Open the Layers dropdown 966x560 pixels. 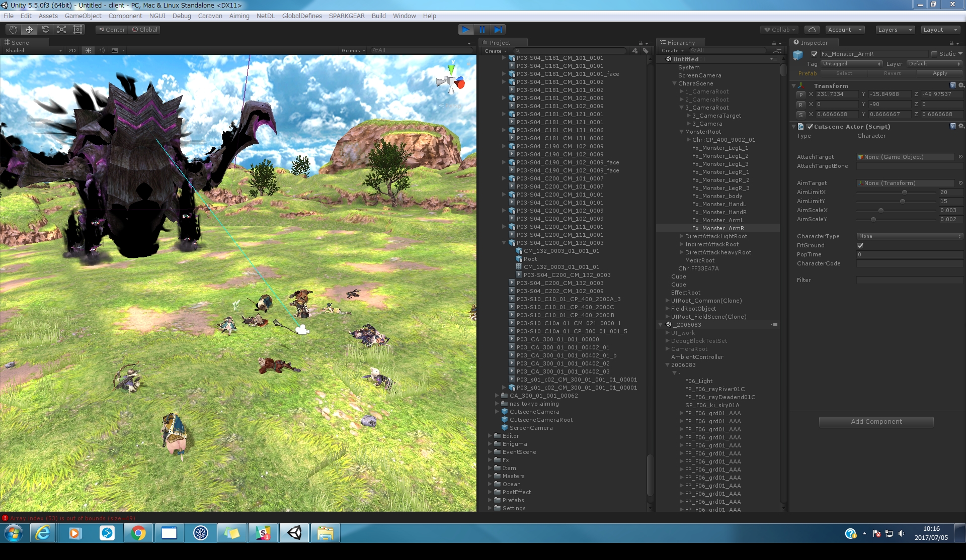point(895,30)
